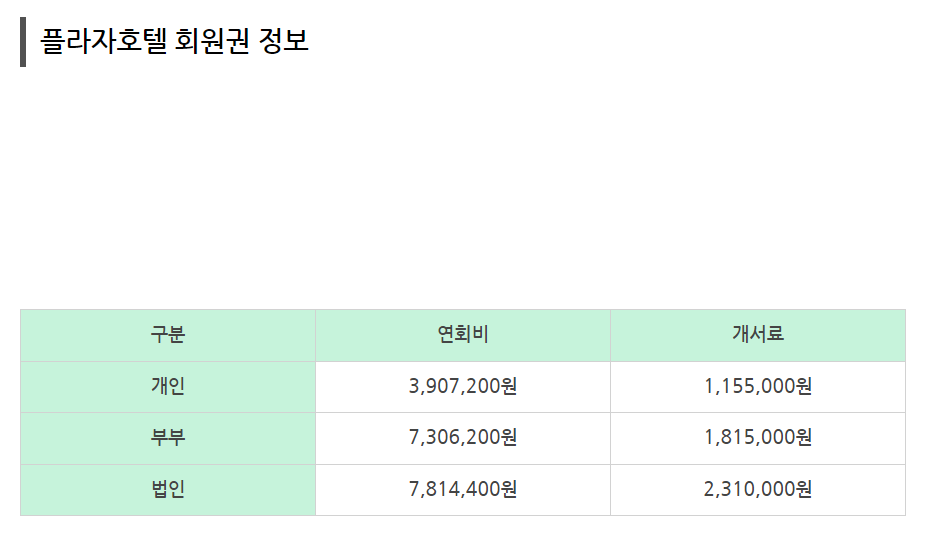Select the 7,306,200원 annual fee cell
The height and width of the screenshot is (545, 925).
pos(463,438)
